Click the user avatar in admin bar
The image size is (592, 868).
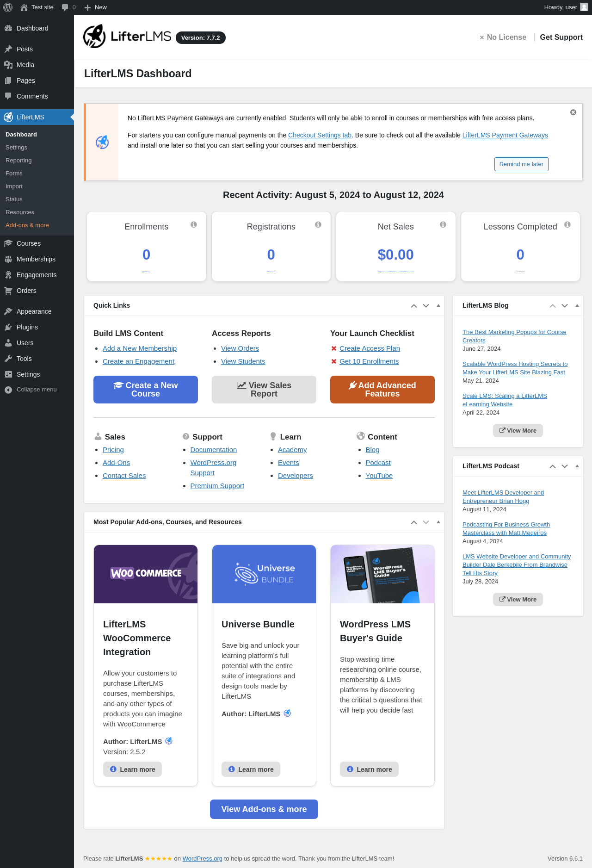(x=584, y=7)
